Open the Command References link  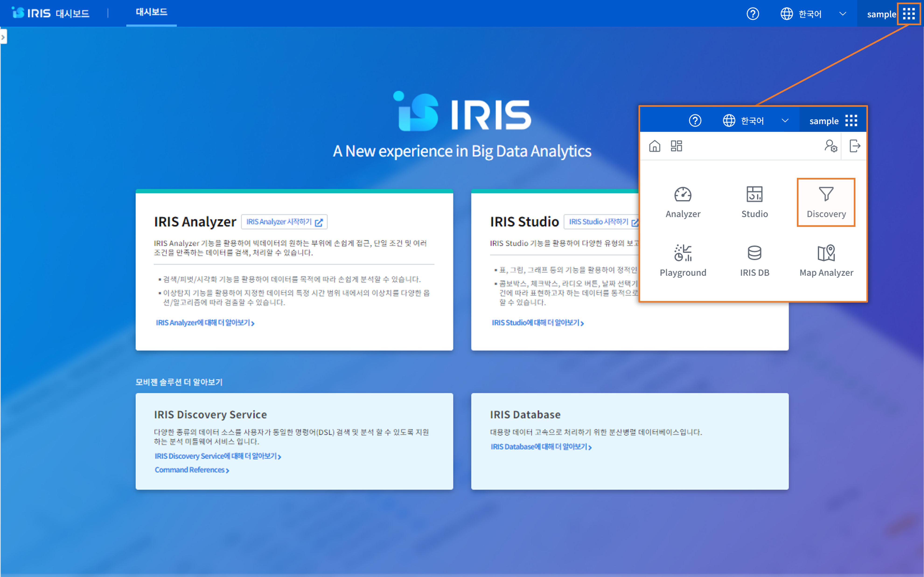coord(192,470)
